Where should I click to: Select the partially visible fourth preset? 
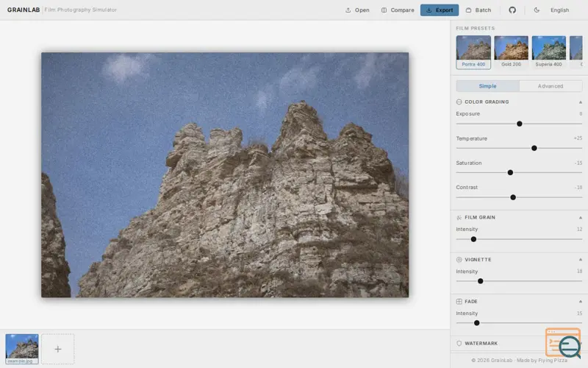[x=576, y=52]
